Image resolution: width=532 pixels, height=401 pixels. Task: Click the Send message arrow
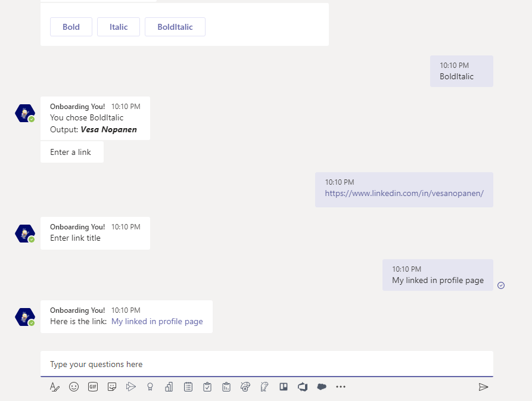tap(483, 387)
